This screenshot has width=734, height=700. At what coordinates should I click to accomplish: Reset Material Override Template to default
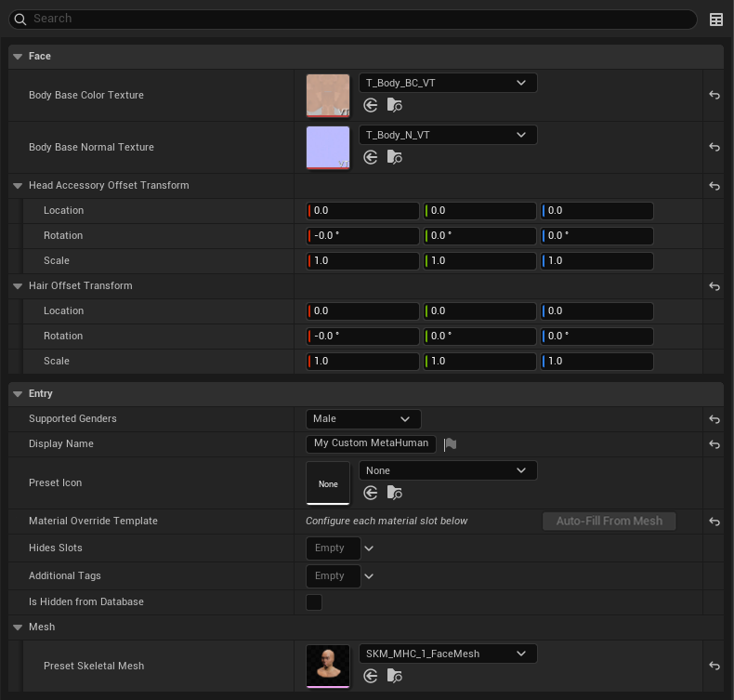click(x=714, y=522)
